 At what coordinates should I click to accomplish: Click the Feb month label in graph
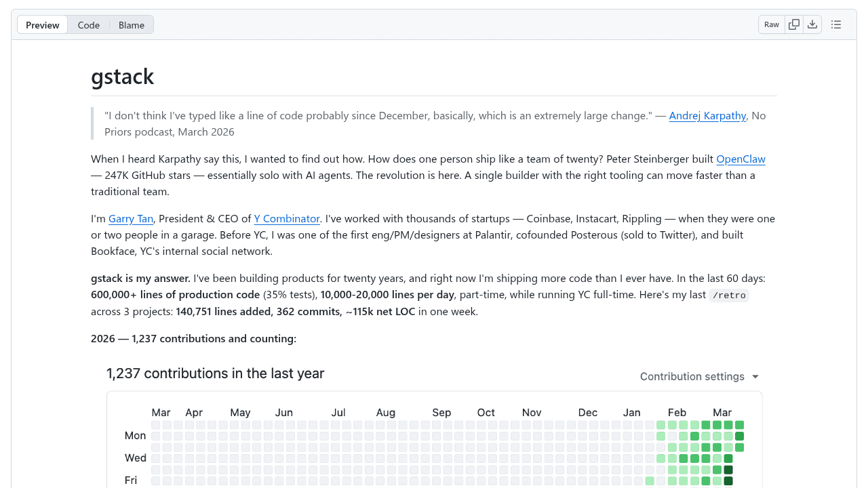(x=677, y=413)
